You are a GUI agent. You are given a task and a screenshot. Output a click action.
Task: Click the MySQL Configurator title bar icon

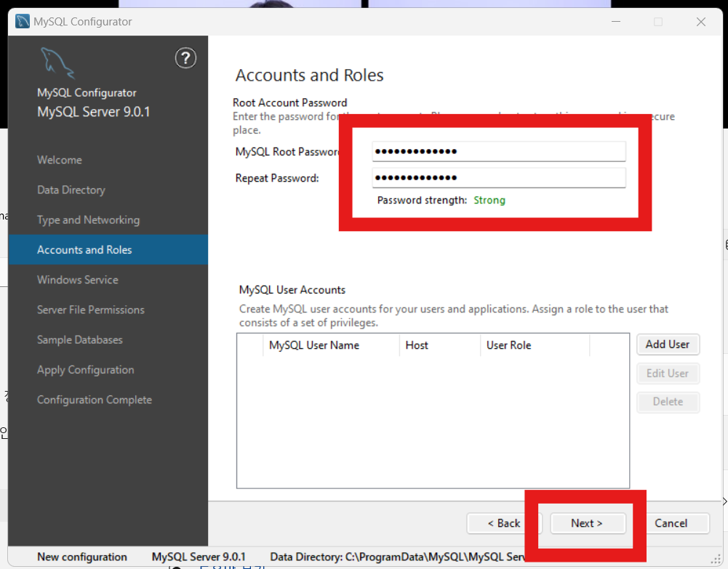(22, 21)
